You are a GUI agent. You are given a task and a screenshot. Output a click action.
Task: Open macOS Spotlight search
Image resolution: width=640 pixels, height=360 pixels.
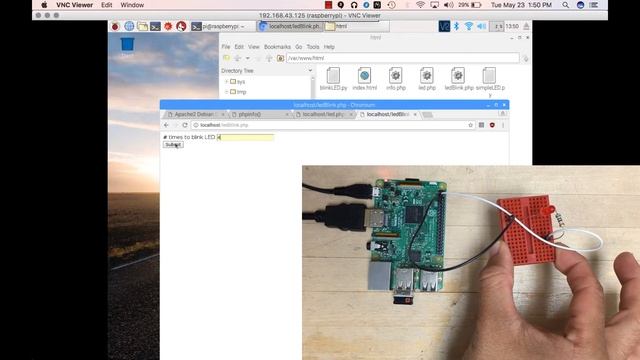565,5
